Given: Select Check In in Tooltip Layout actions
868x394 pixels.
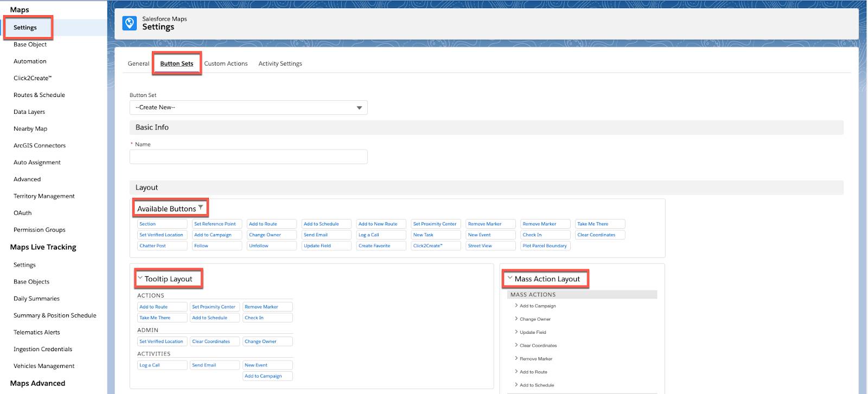Looking at the screenshot, I should tap(268, 318).
